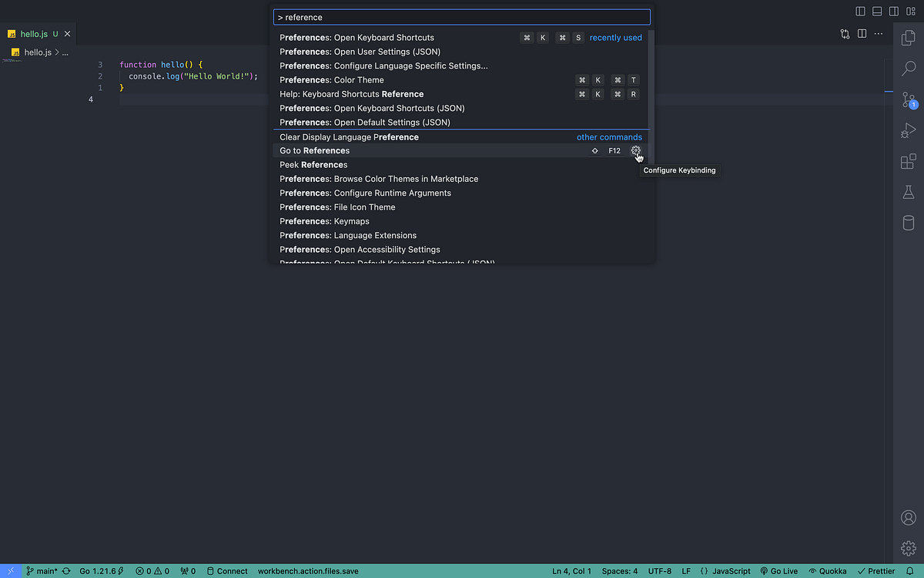Open indentation settings via Spaces: 4

tap(619, 571)
